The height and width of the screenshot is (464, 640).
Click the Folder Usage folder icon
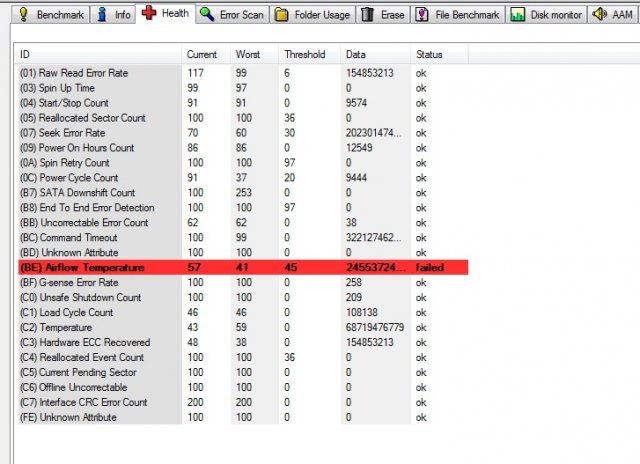(282, 15)
